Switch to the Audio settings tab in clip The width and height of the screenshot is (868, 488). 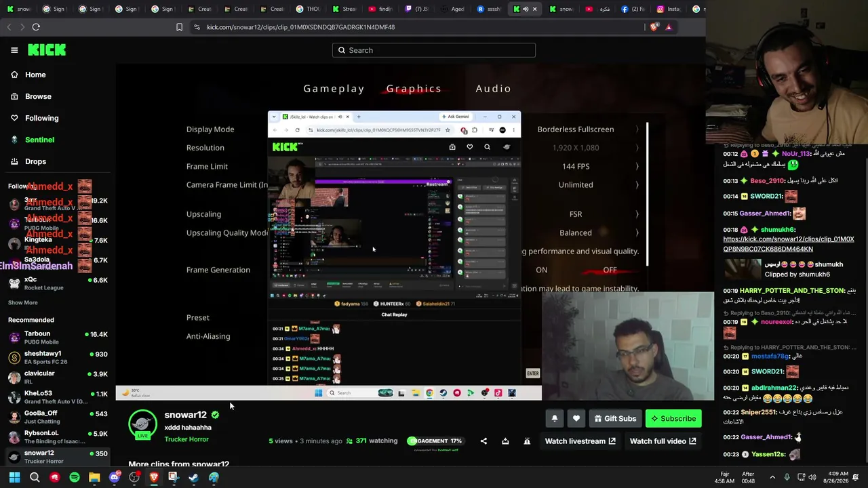coord(494,89)
